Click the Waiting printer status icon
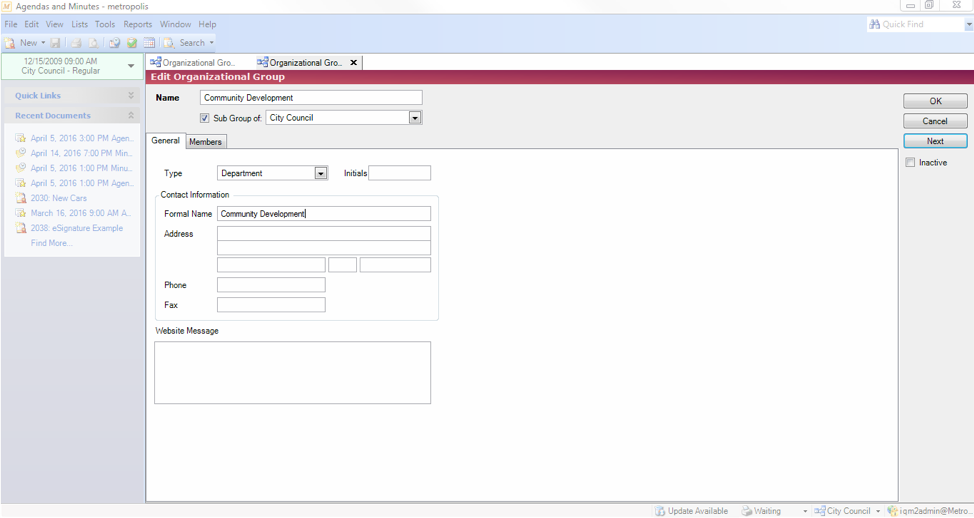Viewport: 974px width, 518px height. point(747,511)
